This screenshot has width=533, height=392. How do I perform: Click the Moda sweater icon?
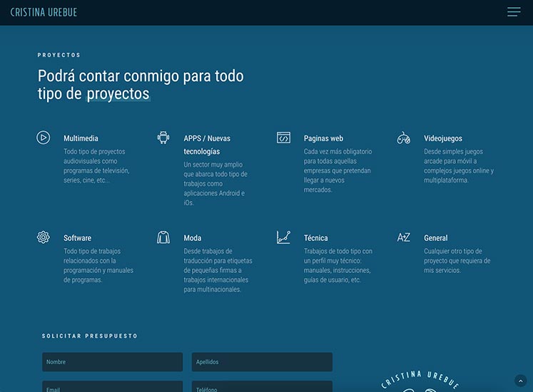(x=163, y=237)
